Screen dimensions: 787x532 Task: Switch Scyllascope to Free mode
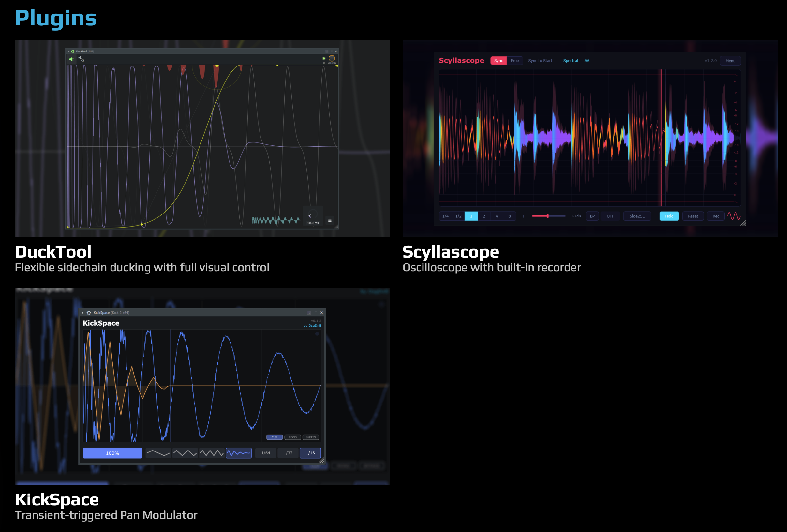coord(514,61)
